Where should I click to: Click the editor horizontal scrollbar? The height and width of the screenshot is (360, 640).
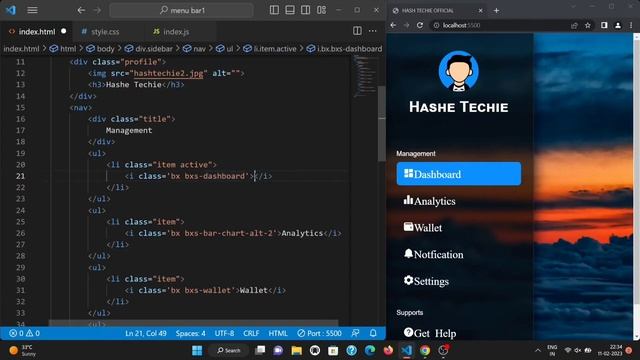pos(193,322)
